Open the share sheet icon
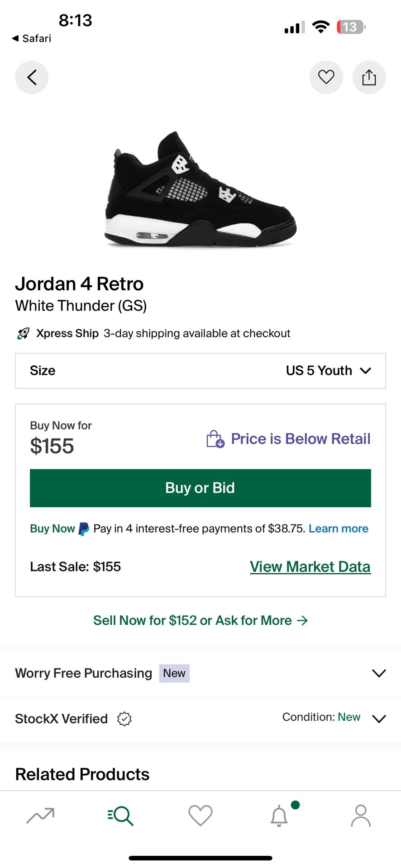Screen dimensions: 401x868 [x=369, y=77]
